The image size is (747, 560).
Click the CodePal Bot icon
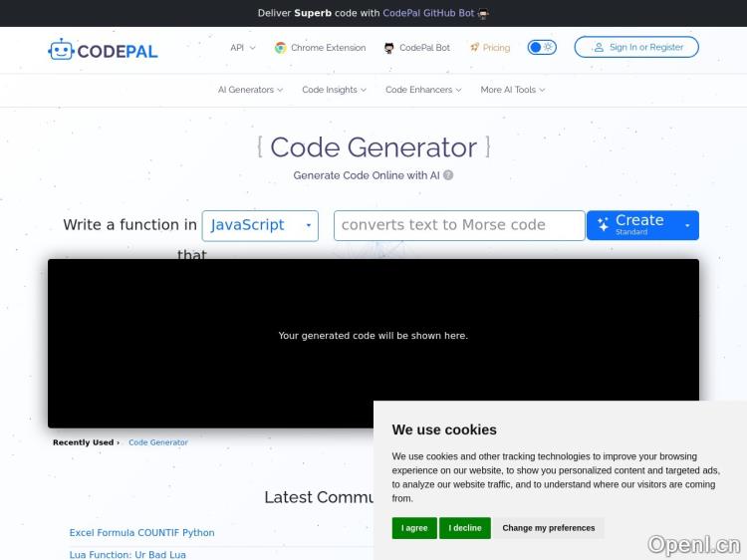click(x=388, y=48)
